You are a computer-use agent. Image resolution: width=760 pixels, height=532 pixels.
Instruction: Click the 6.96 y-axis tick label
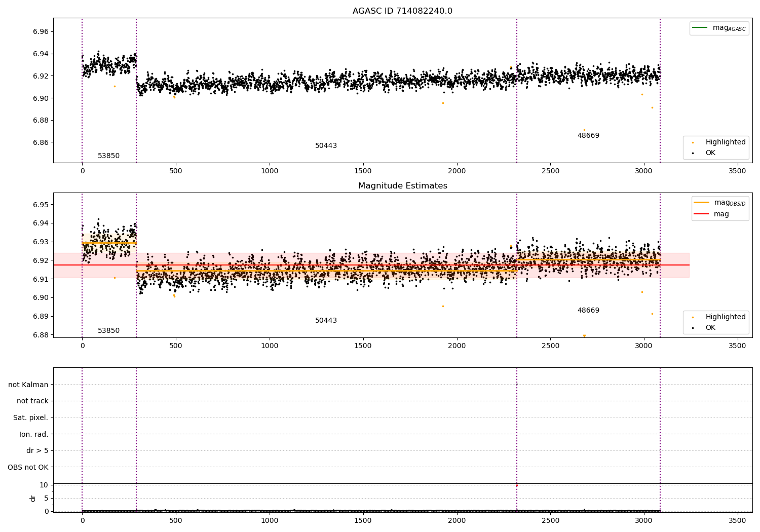pyautogui.click(x=41, y=31)
